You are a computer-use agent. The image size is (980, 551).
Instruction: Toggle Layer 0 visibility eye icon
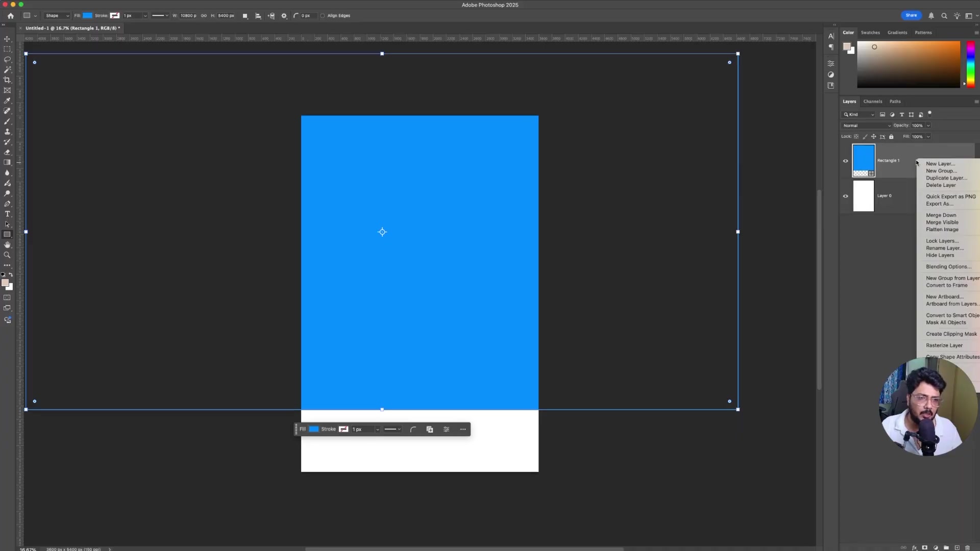[845, 196]
